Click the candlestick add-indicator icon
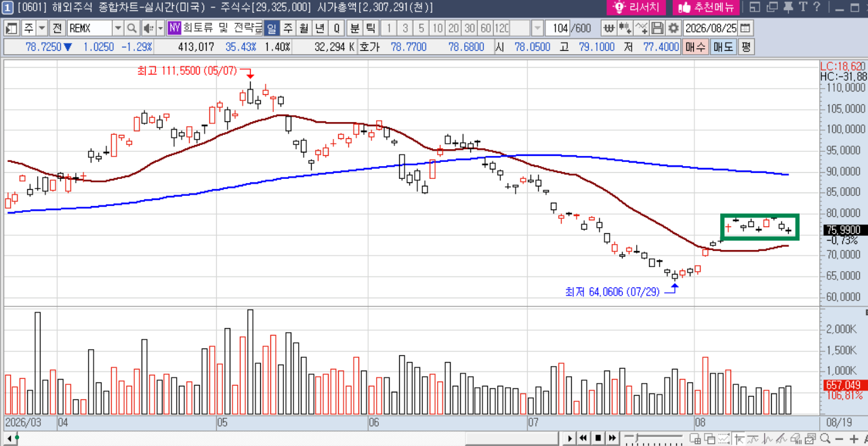 625,28
